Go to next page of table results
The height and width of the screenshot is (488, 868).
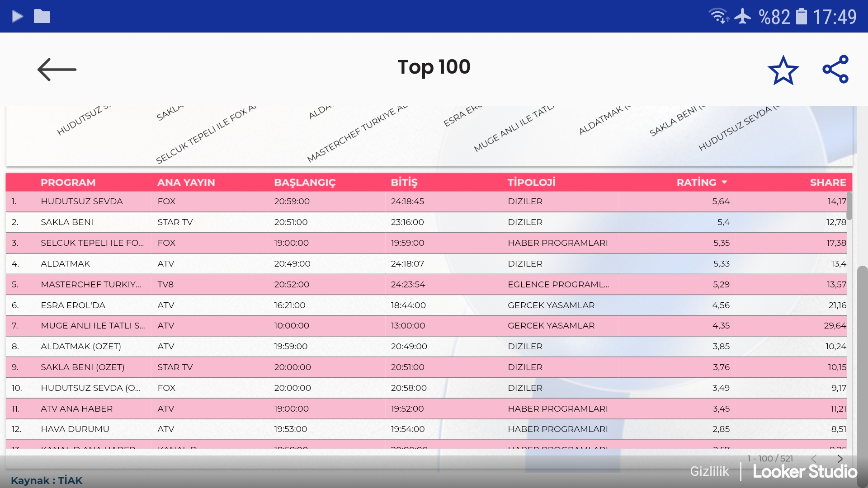click(840, 459)
